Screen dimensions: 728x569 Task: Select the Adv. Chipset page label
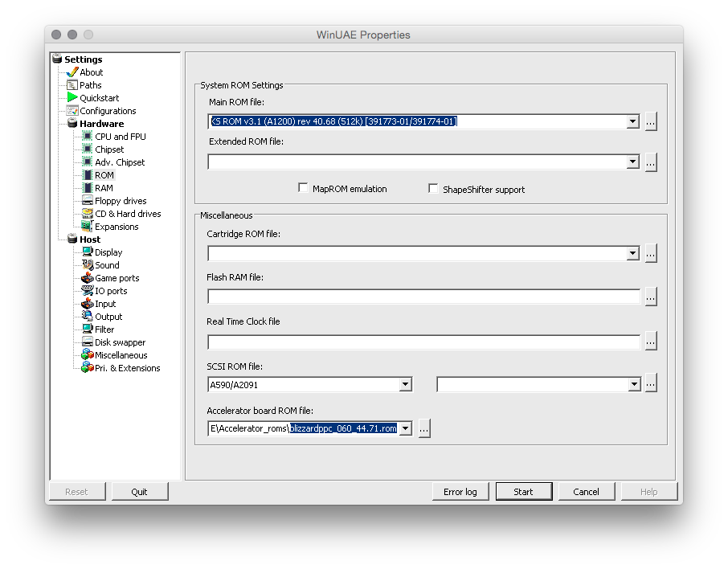(120, 162)
